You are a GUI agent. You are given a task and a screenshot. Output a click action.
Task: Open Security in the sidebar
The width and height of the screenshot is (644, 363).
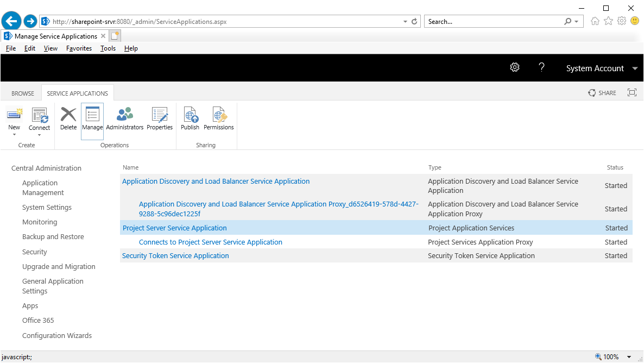(x=35, y=252)
